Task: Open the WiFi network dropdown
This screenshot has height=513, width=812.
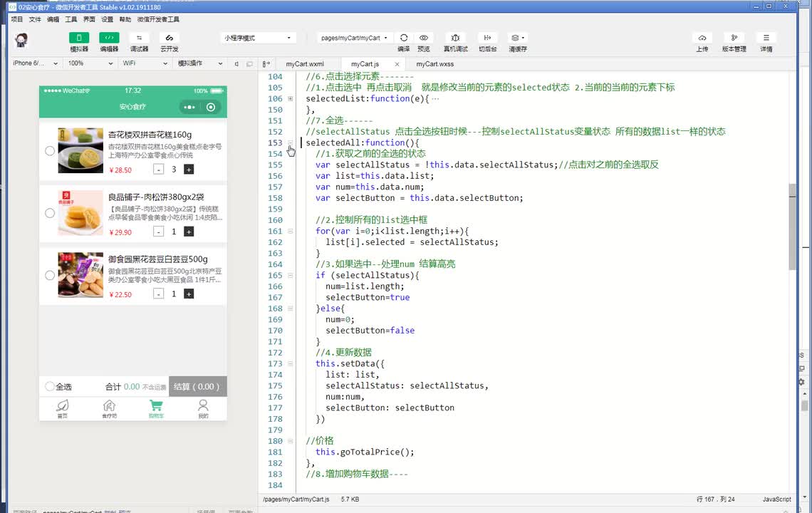Action: [144, 63]
